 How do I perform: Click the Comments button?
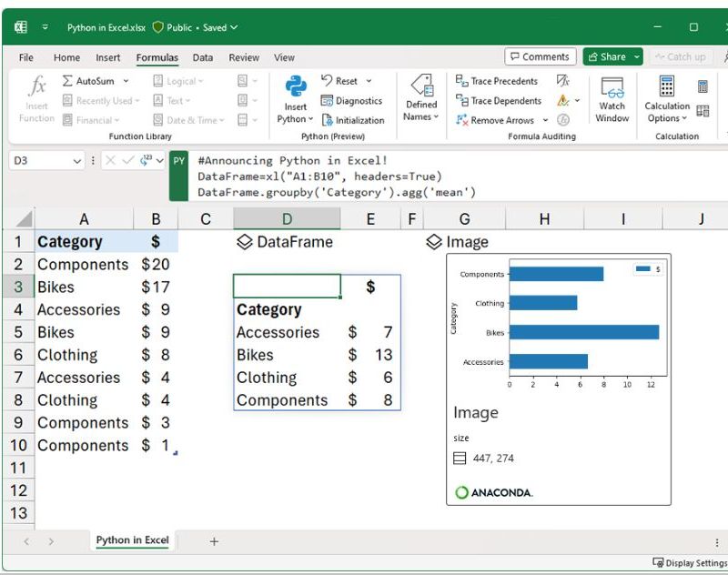coord(541,56)
